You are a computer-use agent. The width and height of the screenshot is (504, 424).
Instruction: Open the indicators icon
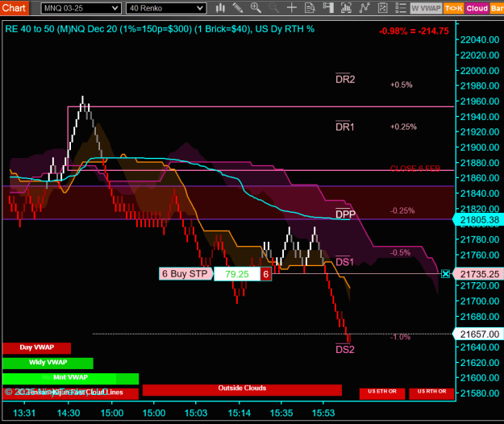click(x=364, y=8)
